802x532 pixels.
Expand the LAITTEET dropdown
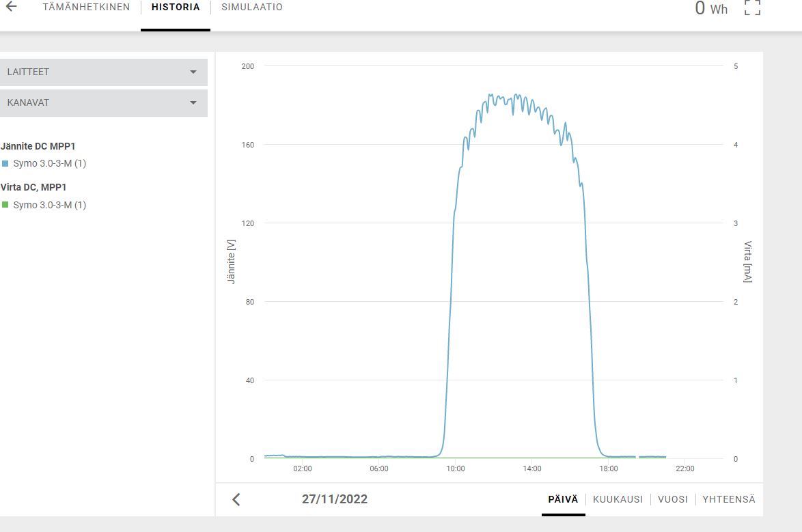102,72
